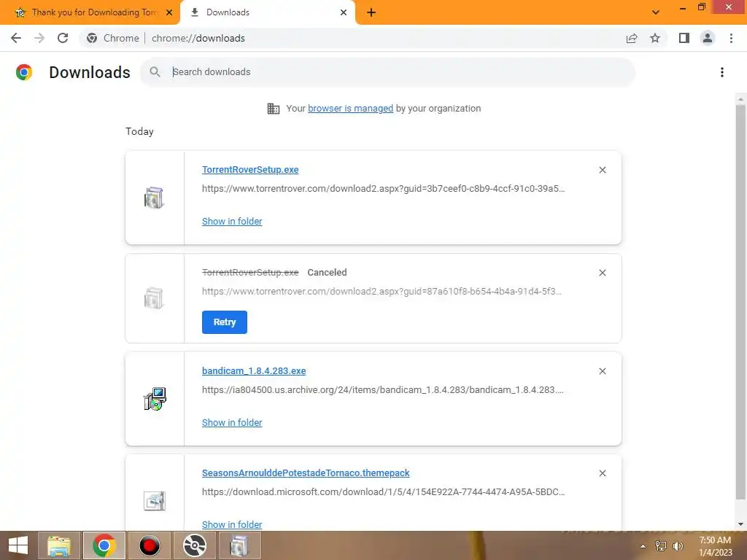747x560 pixels.
Task: Click the organization building icon
Action: tap(274, 109)
